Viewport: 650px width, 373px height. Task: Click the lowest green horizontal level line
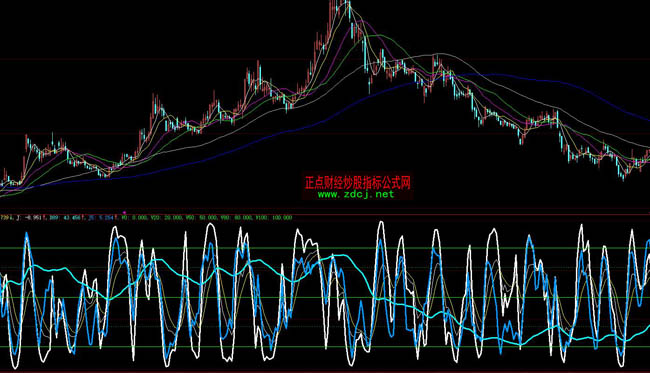tap(325, 346)
